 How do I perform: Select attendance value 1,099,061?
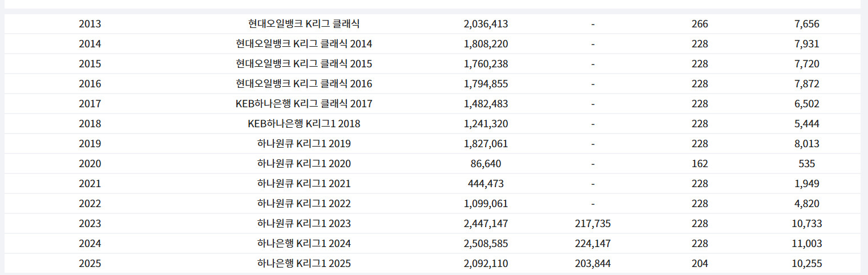click(486, 204)
